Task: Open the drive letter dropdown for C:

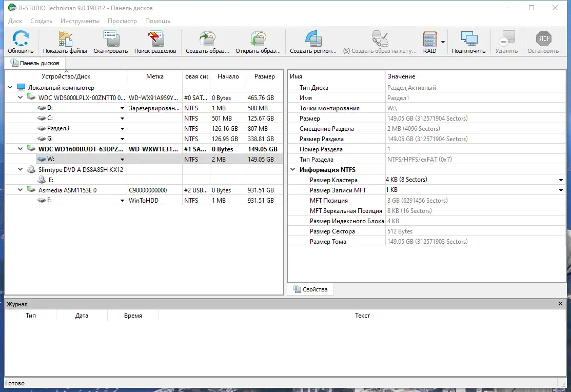Action: pyautogui.click(x=122, y=118)
